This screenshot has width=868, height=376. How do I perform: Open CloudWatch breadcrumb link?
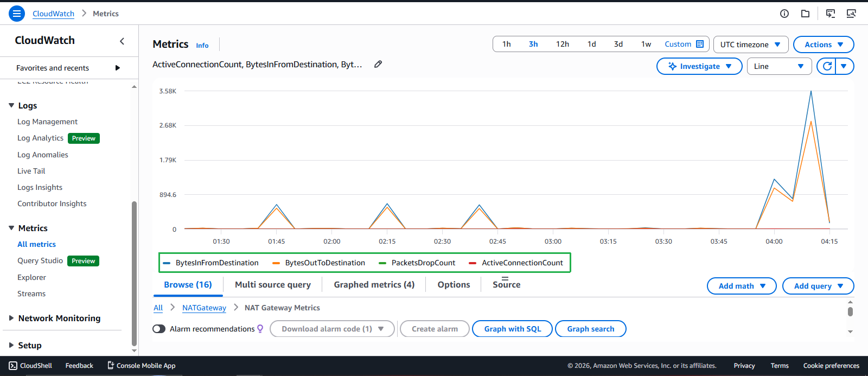(53, 14)
